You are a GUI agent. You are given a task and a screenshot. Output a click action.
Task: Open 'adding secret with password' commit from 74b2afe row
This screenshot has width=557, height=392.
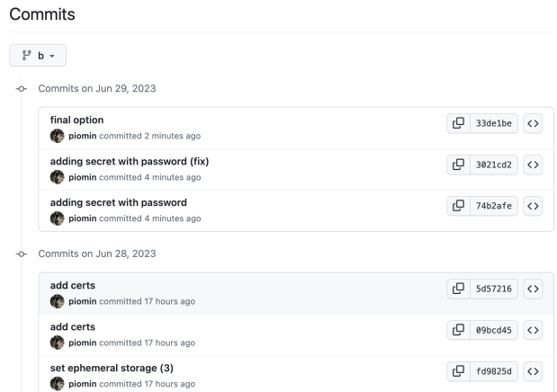(x=118, y=203)
